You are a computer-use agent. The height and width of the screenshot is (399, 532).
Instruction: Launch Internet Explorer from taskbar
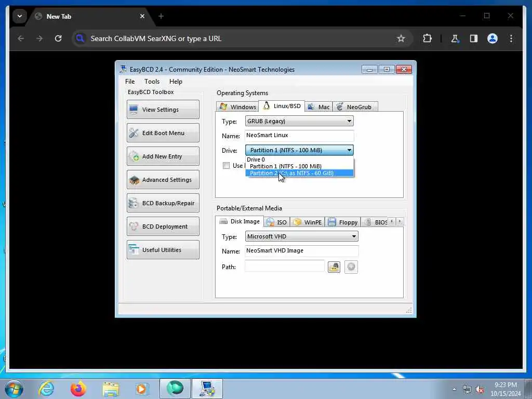(x=46, y=389)
